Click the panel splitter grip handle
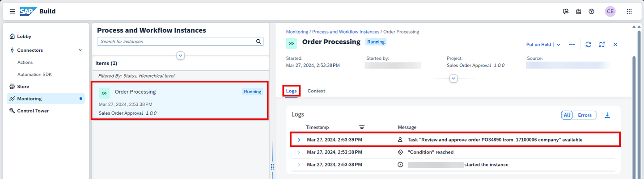Viewport: 644px width, 179px height. 272,167
